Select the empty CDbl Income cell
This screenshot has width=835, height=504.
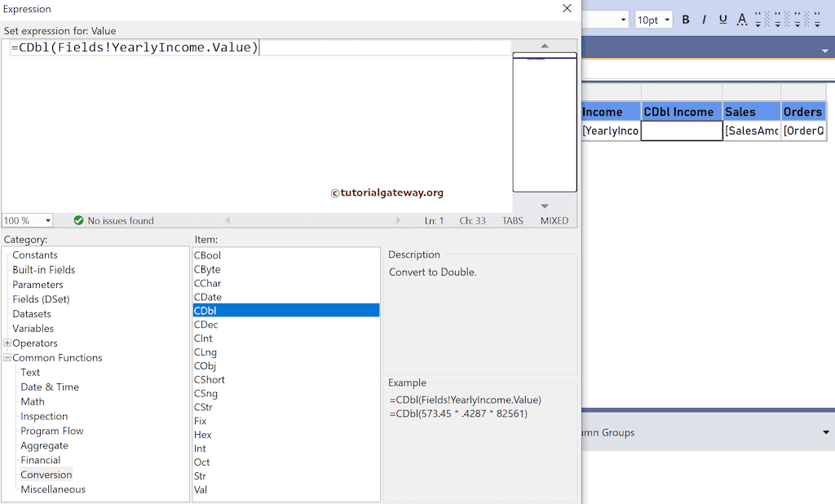pyautogui.click(x=682, y=130)
